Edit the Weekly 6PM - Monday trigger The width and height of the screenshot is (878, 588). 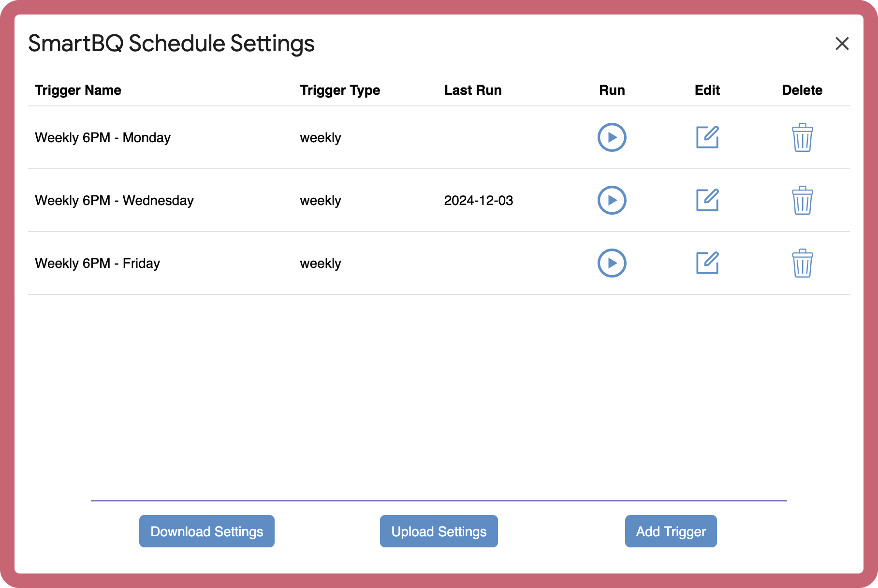tap(707, 137)
